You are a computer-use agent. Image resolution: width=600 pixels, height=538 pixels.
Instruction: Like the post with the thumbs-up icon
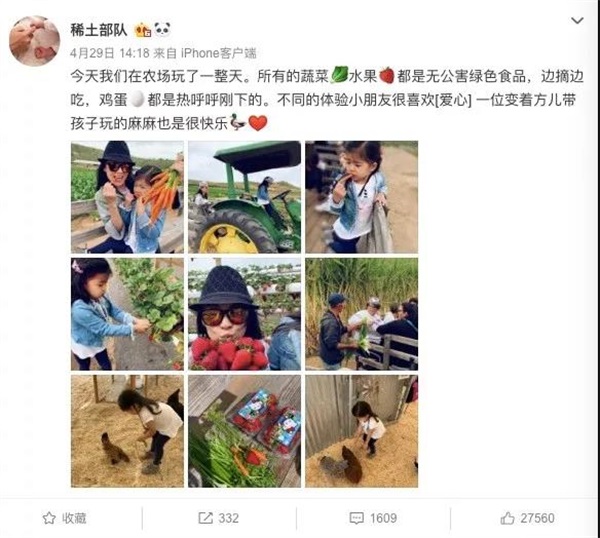click(x=507, y=518)
